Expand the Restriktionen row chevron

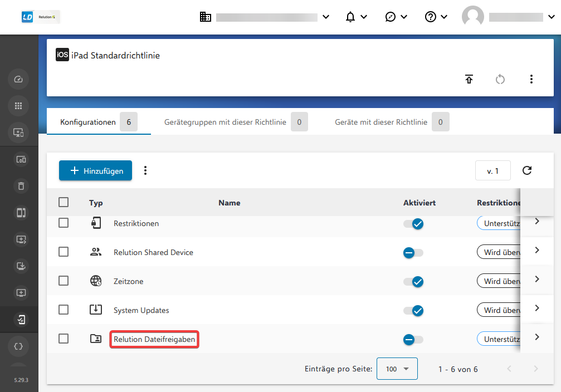pyautogui.click(x=536, y=222)
